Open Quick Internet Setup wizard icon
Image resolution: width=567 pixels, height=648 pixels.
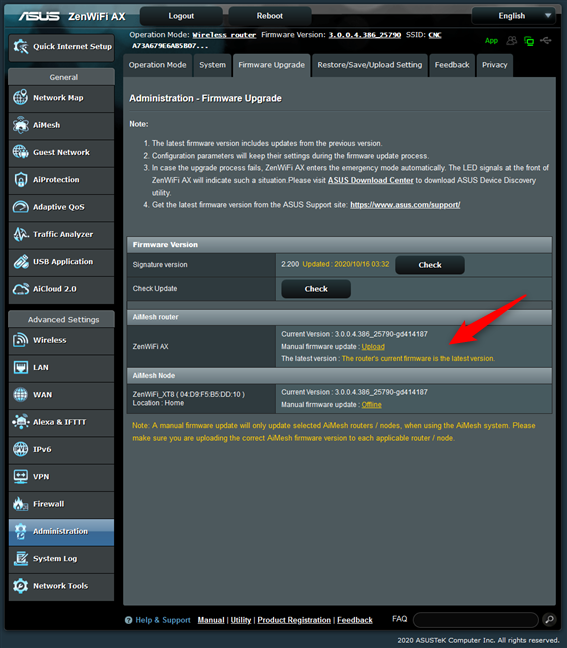pyautogui.click(x=21, y=46)
